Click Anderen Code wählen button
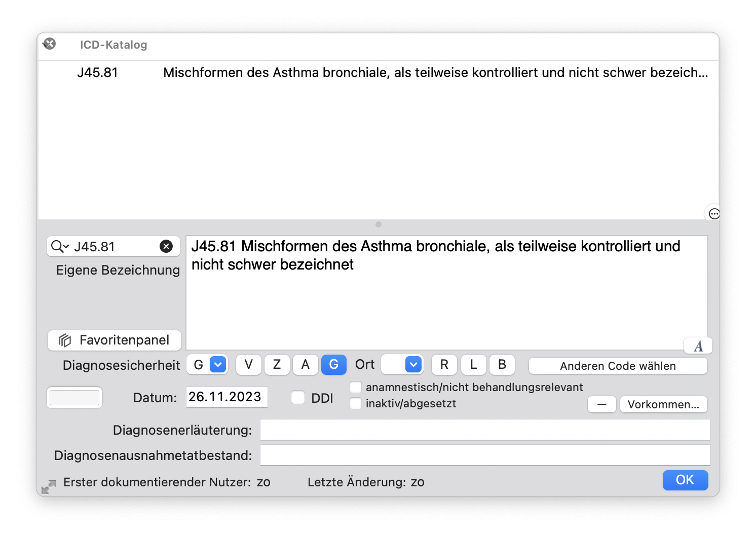Image resolution: width=756 pixels, height=537 pixels. 618,366
